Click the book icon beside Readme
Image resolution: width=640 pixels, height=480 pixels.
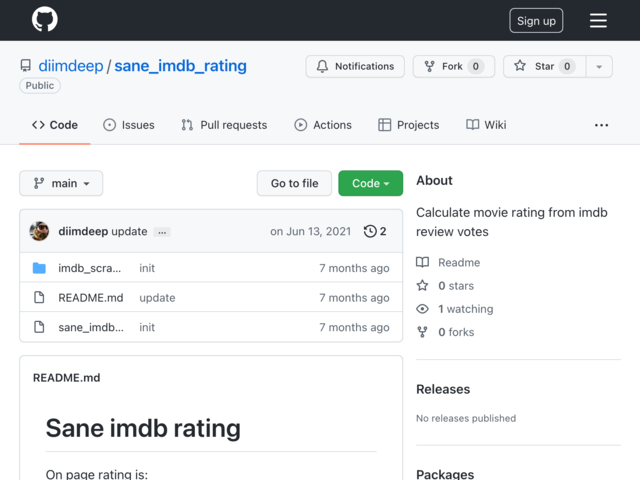click(422, 262)
